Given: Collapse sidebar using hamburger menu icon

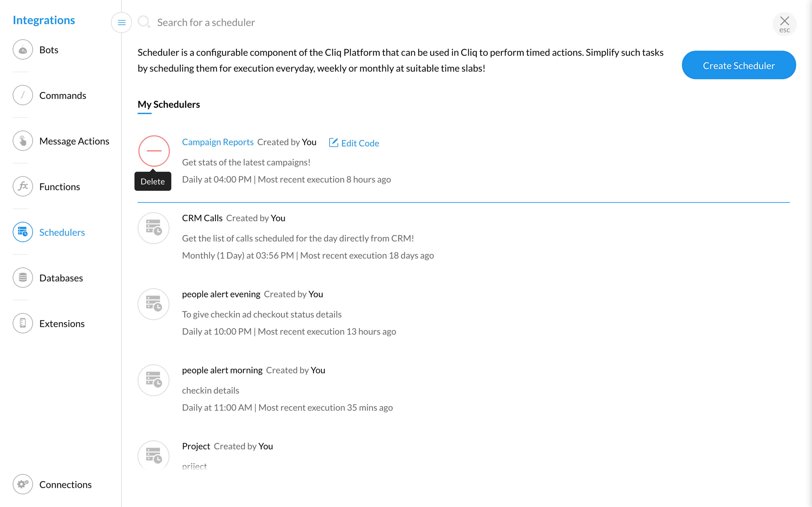Looking at the screenshot, I should point(121,22).
